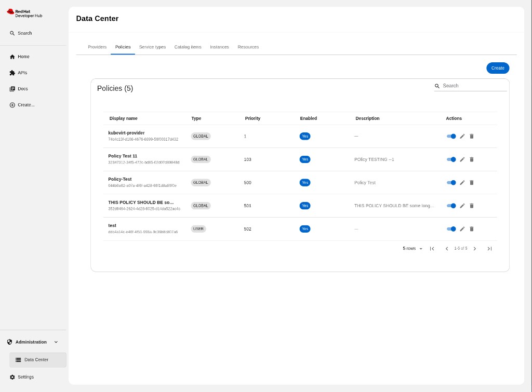The width and height of the screenshot is (532, 392).
Task: Click the GLOBAL badge for kubevirt-provider
Action: tap(201, 137)
